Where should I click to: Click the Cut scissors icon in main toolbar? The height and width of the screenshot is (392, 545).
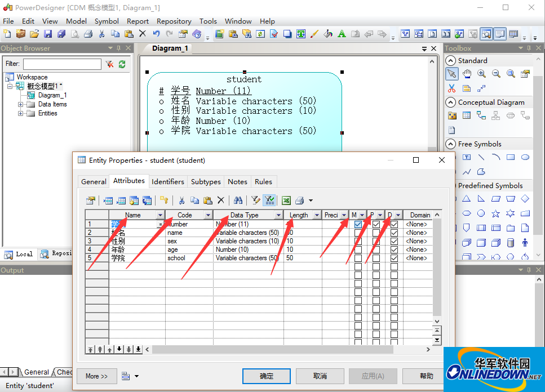pyautogui.click(x=101, y=34)
